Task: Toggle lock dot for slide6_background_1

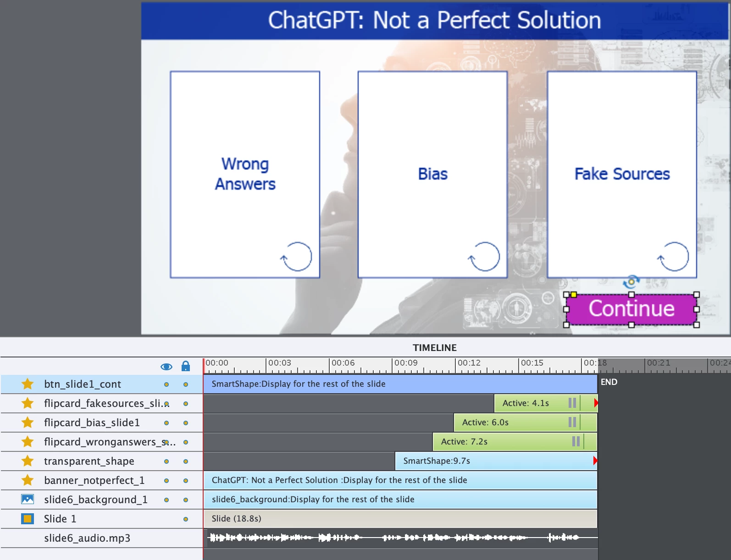Action: pyautogui.click(x=186, y=500)
